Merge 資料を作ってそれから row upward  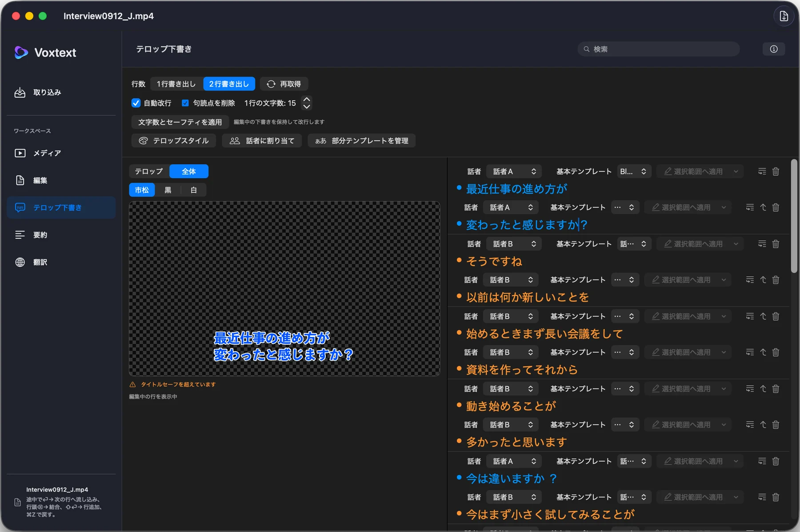click(x=763, y=352)
